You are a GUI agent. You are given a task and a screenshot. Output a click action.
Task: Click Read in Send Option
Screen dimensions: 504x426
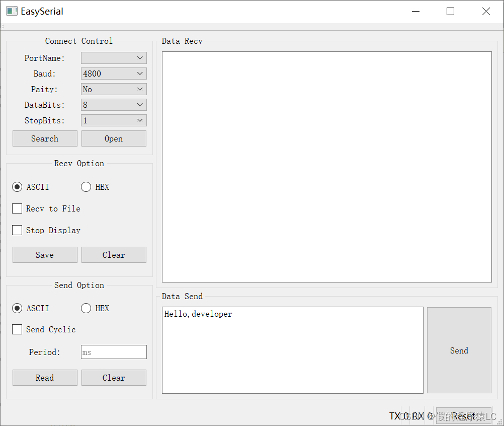[x=45, y=378]
